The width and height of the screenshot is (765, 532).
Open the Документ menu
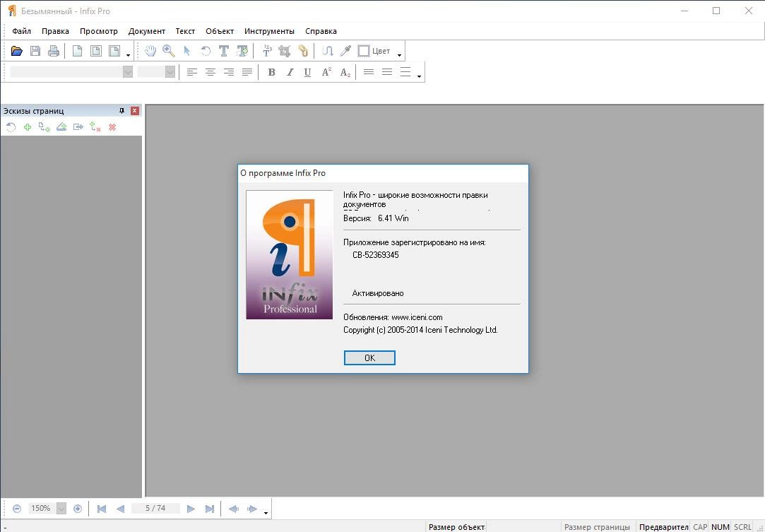point(147,31)
